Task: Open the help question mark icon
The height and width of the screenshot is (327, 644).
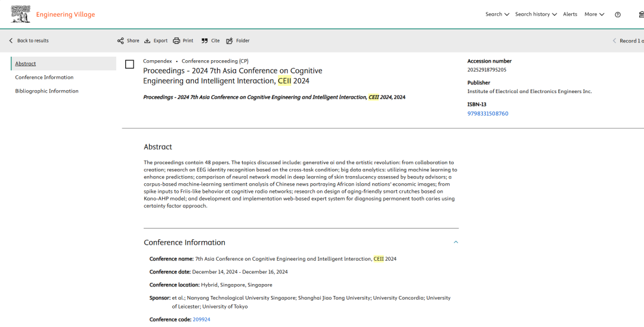Action: (618, 14)
